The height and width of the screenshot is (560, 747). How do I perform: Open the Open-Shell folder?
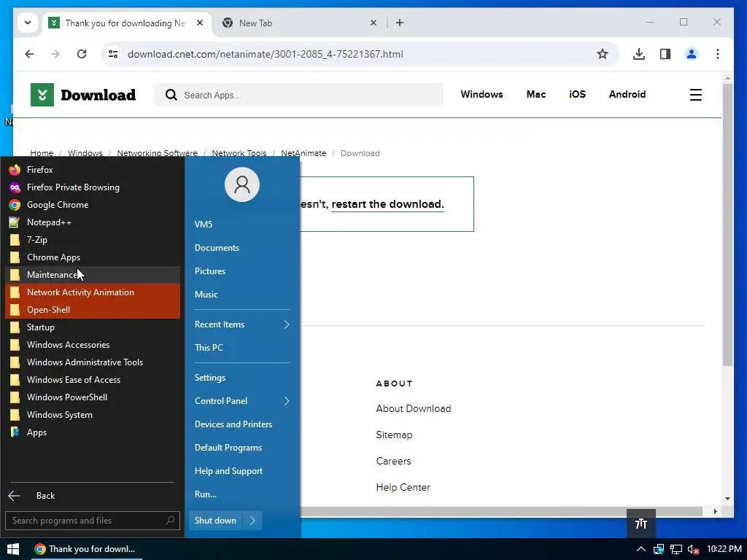[x=93, y=309]
